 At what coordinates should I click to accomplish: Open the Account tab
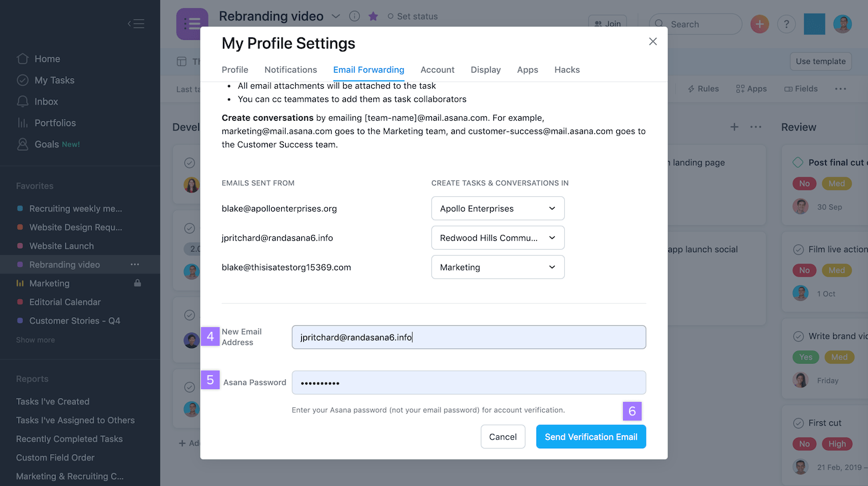(437, 69)
